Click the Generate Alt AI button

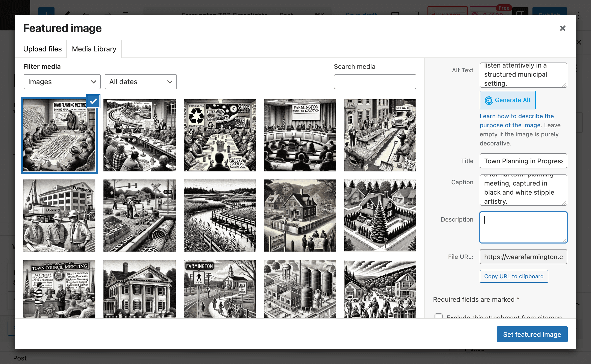(x=507, y=100)
